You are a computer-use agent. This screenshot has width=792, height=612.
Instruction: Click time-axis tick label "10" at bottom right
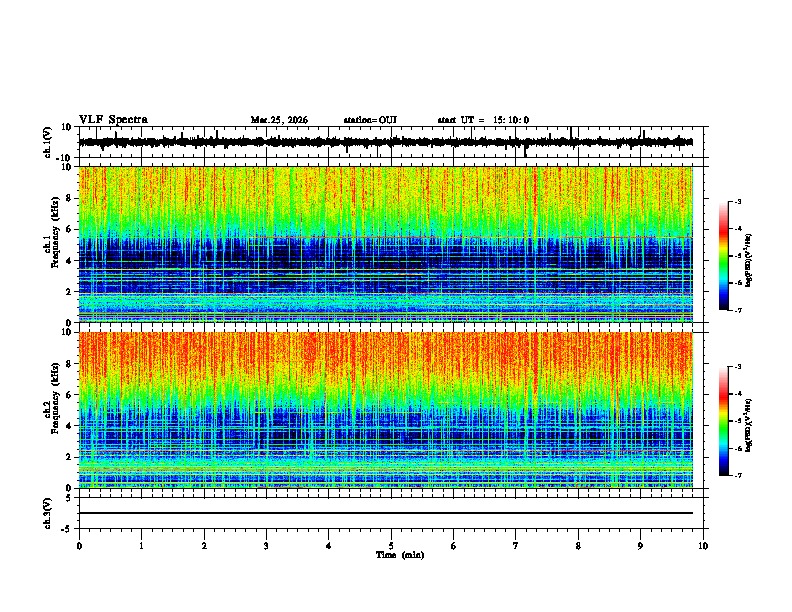pyautogui.click(x=703, y=546)
